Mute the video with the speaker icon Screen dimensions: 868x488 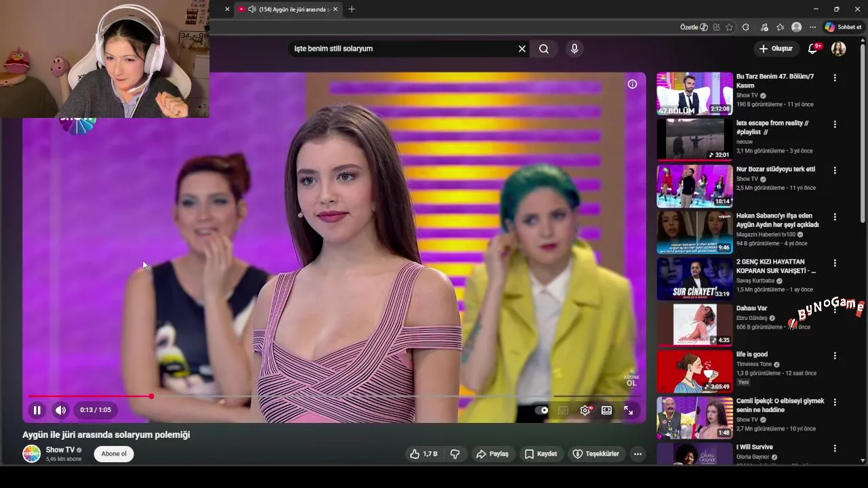(x=61, y=410)
